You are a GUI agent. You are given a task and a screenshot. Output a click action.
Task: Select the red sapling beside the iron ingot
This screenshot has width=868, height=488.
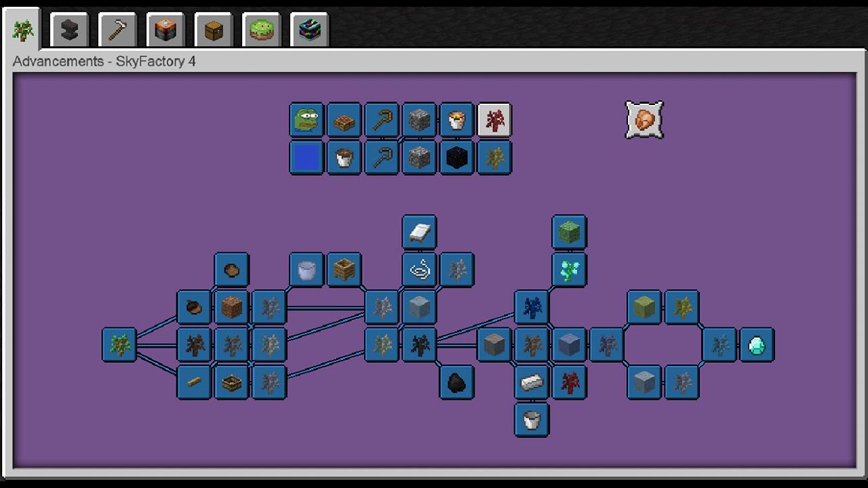pyautogui.click(x=569, y=382)
